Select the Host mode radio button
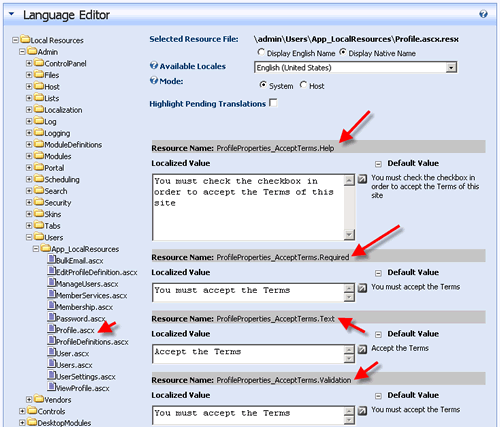 (x=303, y=85)
